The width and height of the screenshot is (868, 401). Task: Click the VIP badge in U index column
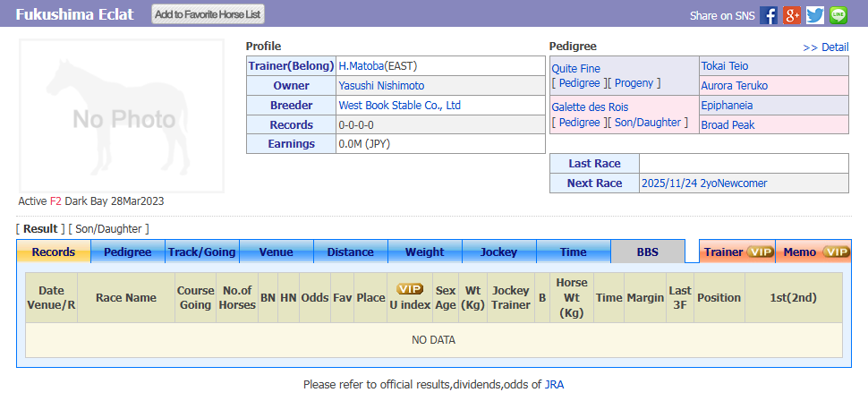pos(410,288)
